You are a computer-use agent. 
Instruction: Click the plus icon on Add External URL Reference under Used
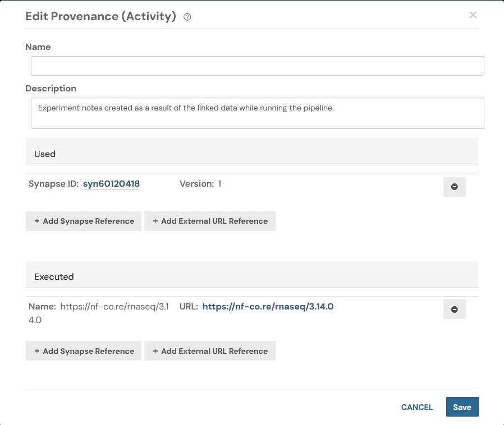pyautogui.click(x=155, y=221)
